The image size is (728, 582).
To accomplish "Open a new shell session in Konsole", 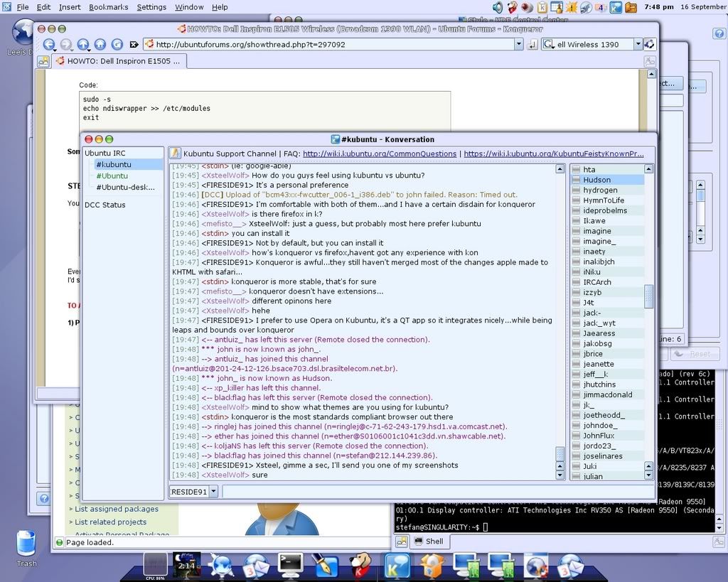I will click(x=402, y=541).
